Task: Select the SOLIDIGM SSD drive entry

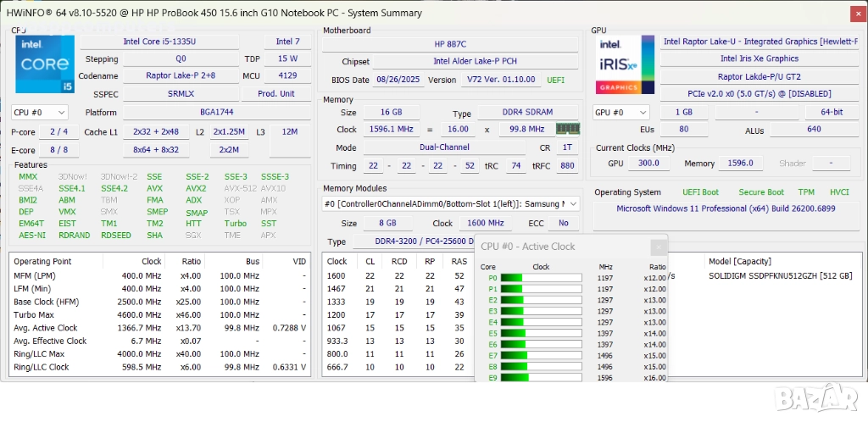Action: click(x=780, y=275)
